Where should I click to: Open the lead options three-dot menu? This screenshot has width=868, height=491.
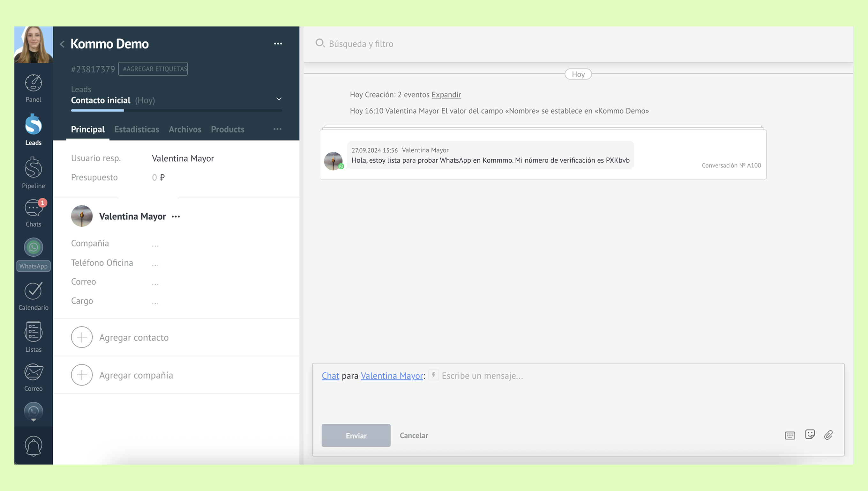pyautogui.click(x=278, y=43)
